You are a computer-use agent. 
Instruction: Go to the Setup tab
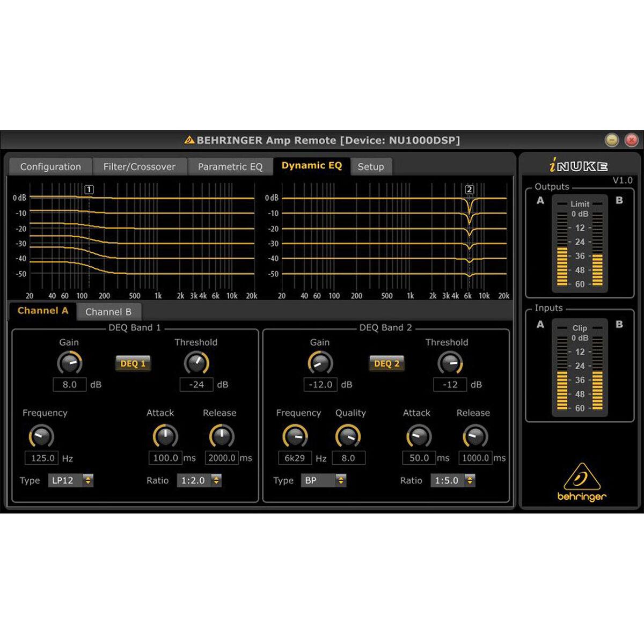tap(371, 166)
